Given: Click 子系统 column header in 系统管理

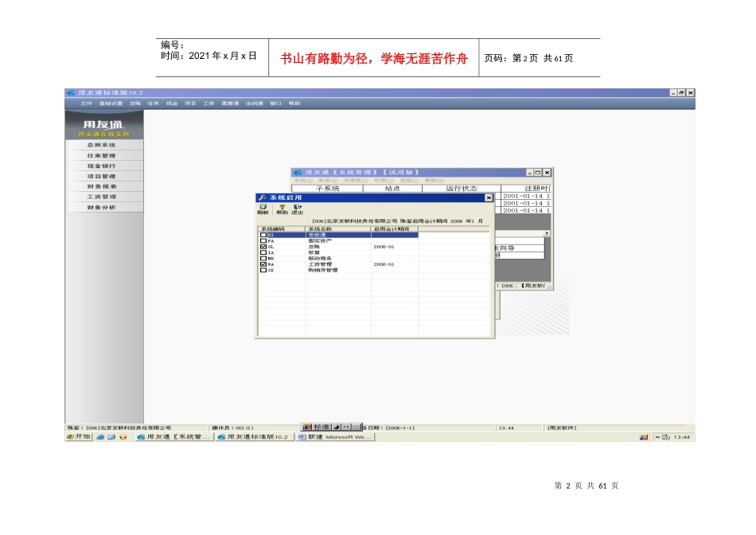Looking at the screenshot, I should tap(327, 188).
